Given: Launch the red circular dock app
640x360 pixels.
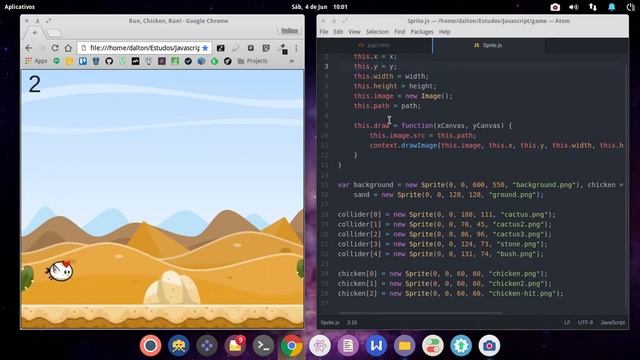Looking at the screenshot, I should [150, 346].
